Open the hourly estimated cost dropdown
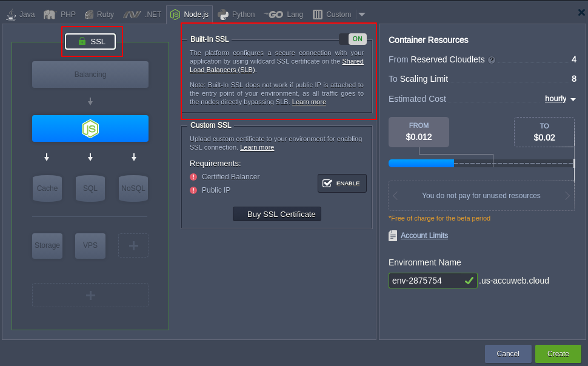This screenshot has height=366, width=588. [560, 99]
